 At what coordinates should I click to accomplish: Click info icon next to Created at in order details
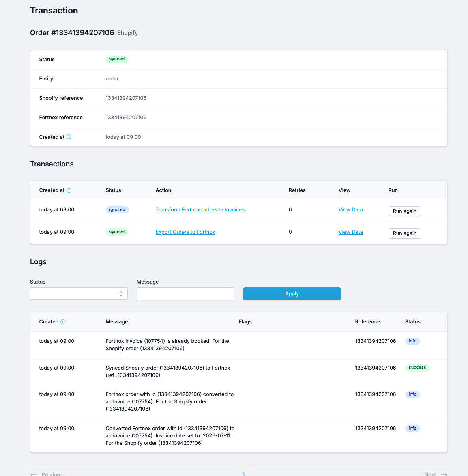(x=69, y=137)
